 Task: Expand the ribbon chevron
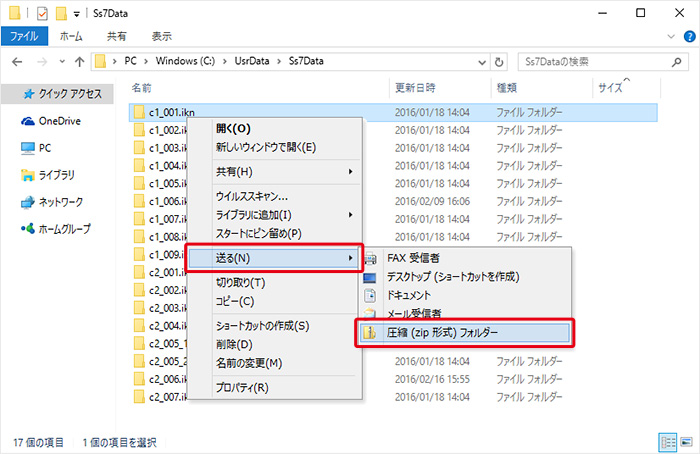click(671, 37)
